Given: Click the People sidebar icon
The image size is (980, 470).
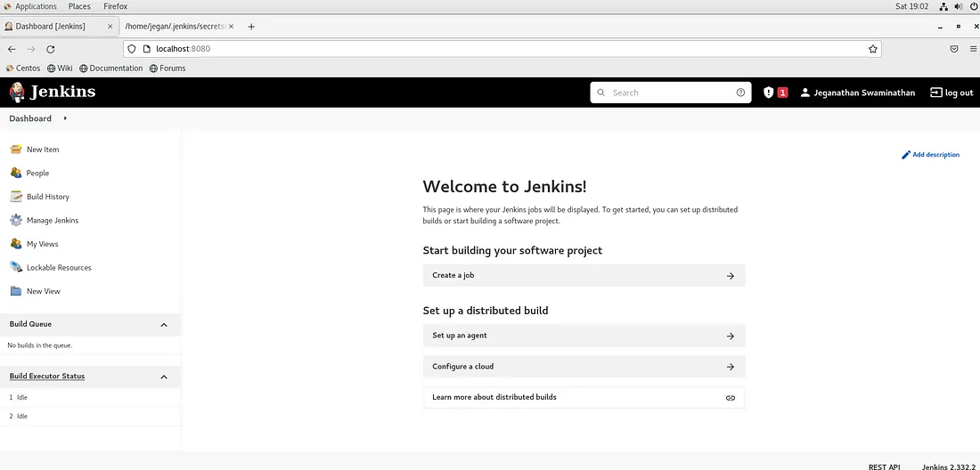Looking at the screenshot, I should (16, 173).
